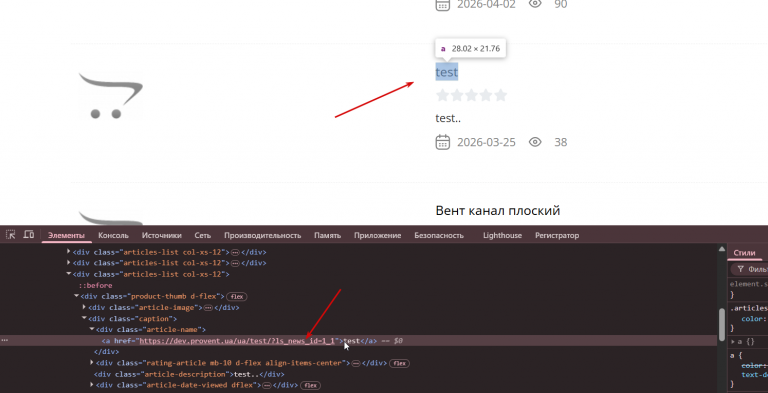Switch to the Элементы tab
The height and width of the screenshot is (393, 768).
[66, 235]
